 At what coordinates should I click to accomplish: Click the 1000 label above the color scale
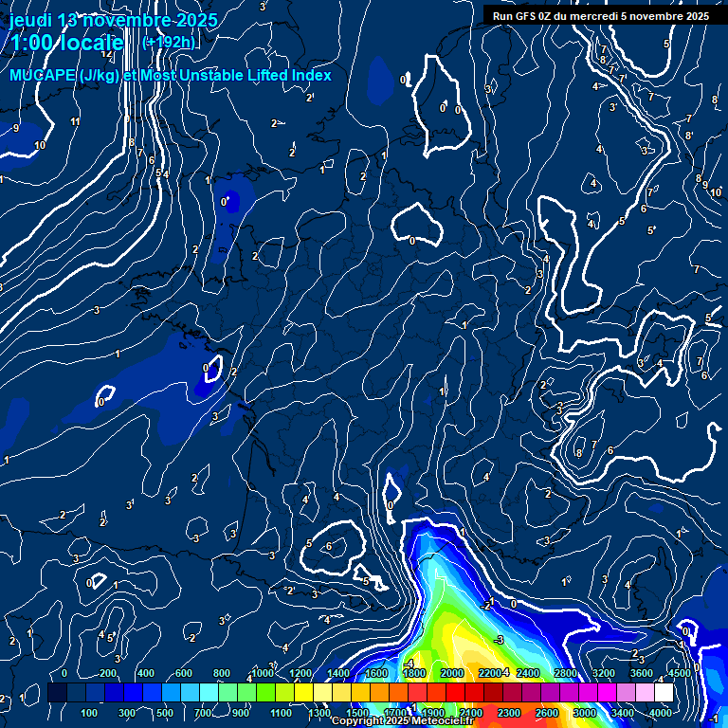pos(263,673)
